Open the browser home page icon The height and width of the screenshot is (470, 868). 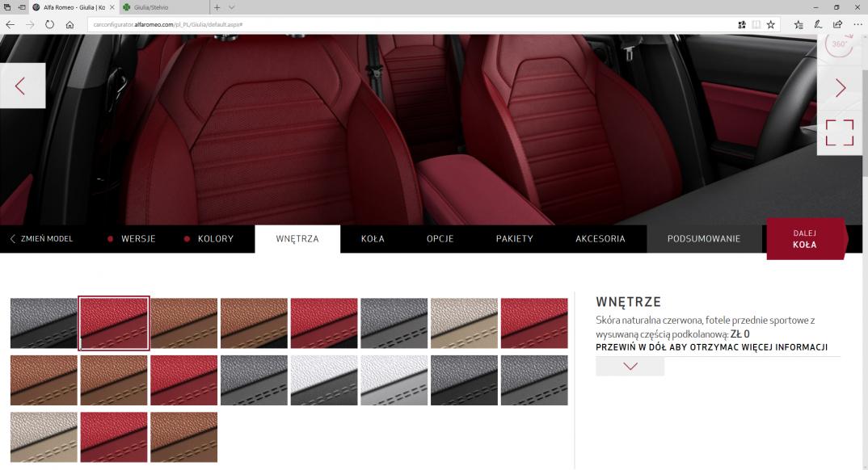(x=70, y=24)
